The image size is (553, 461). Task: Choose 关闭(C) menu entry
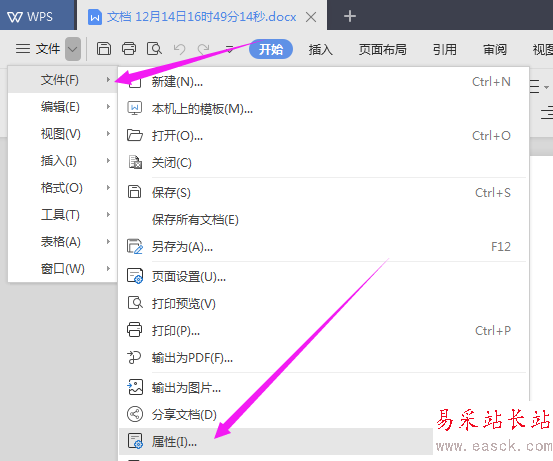(x=324, y=163)
